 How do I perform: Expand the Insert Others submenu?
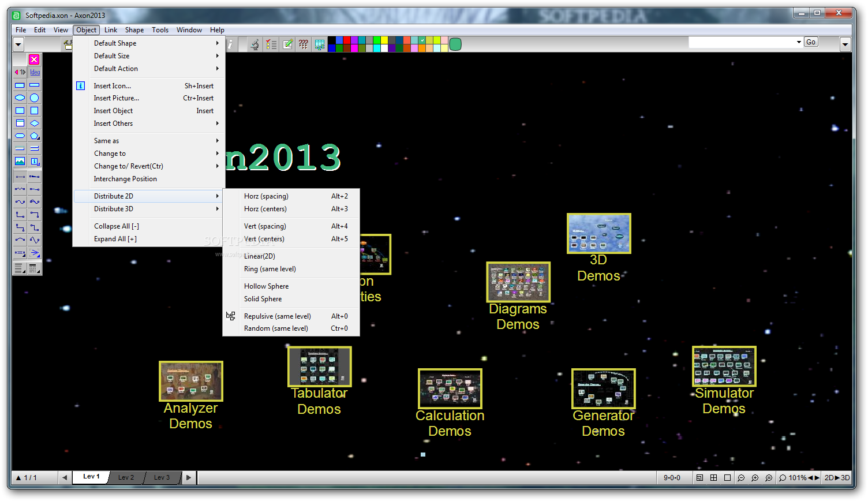[x=149, y=124]
